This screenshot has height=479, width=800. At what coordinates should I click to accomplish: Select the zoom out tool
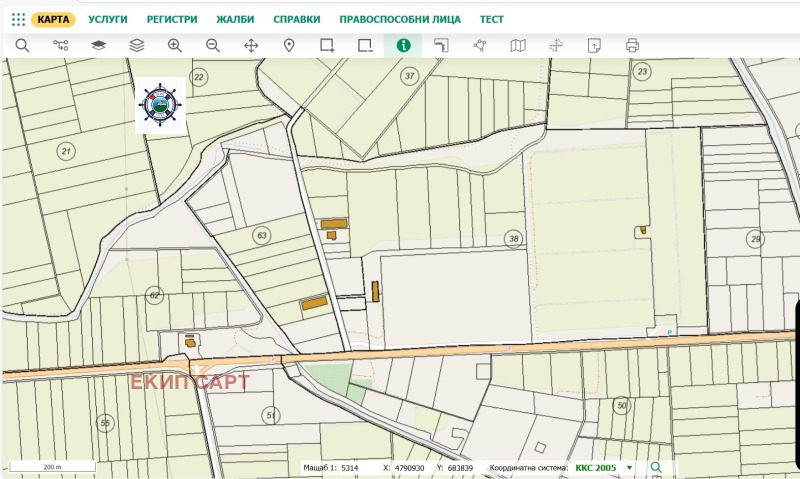pos(213,45)
